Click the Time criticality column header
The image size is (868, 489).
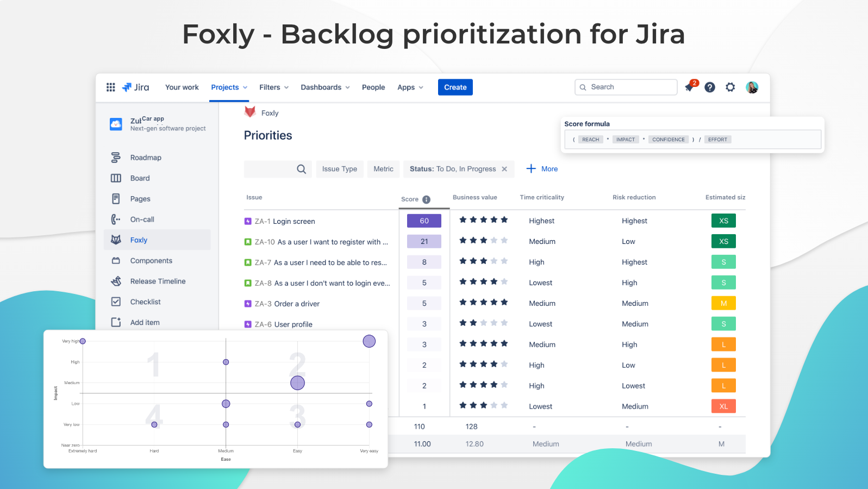click(x=542, y=197)
